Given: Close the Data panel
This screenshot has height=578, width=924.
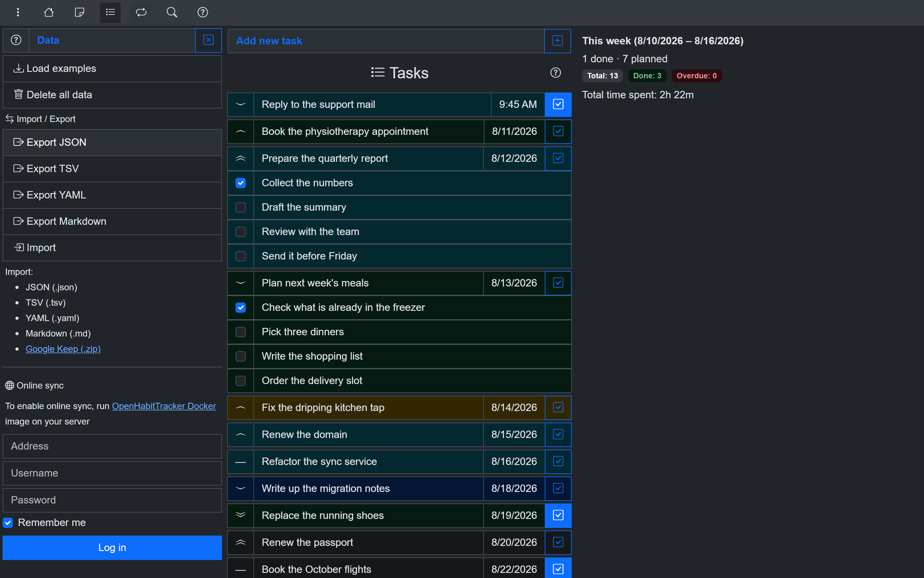Looking at the screenshot, I should click(208, 40).
